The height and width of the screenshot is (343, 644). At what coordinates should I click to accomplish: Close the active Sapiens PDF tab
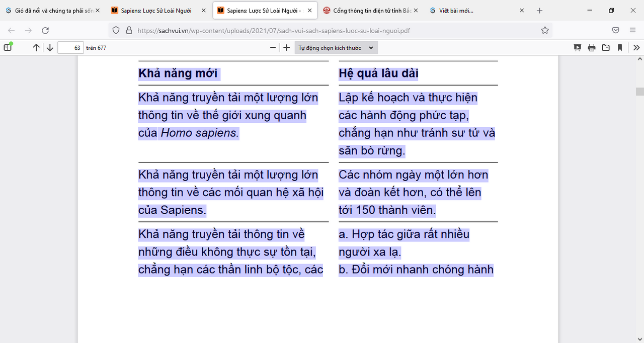pyautogui.click(x=309, y=10)
